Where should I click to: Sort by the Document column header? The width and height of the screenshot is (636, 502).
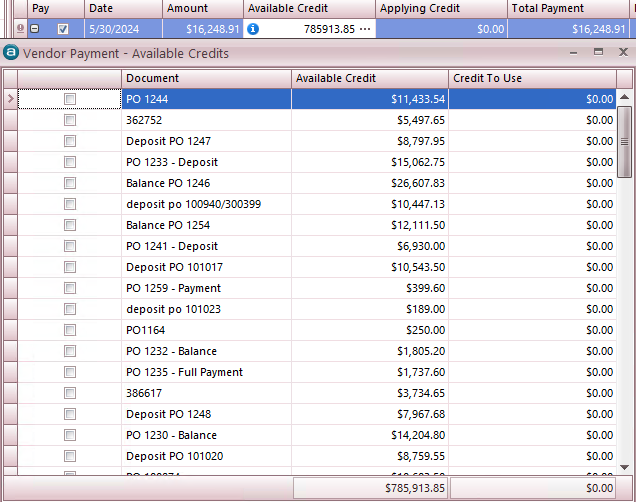click(x=206, y=78)
